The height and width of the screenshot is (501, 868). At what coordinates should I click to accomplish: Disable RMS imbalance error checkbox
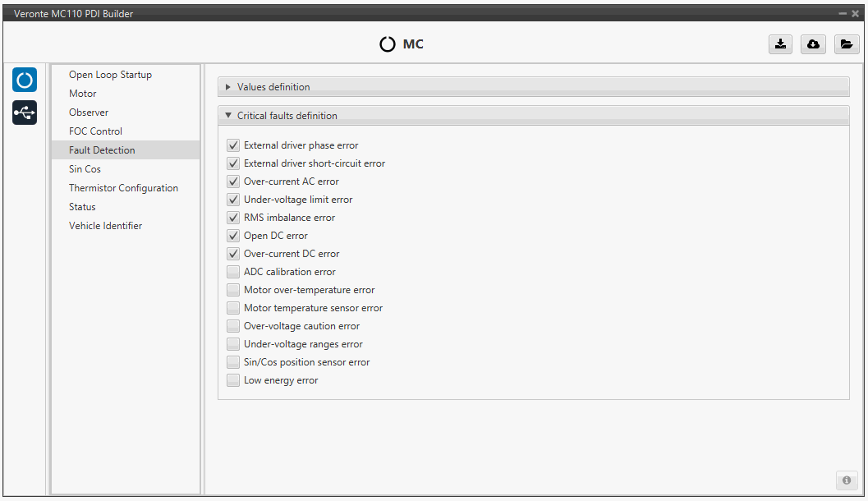233,218
